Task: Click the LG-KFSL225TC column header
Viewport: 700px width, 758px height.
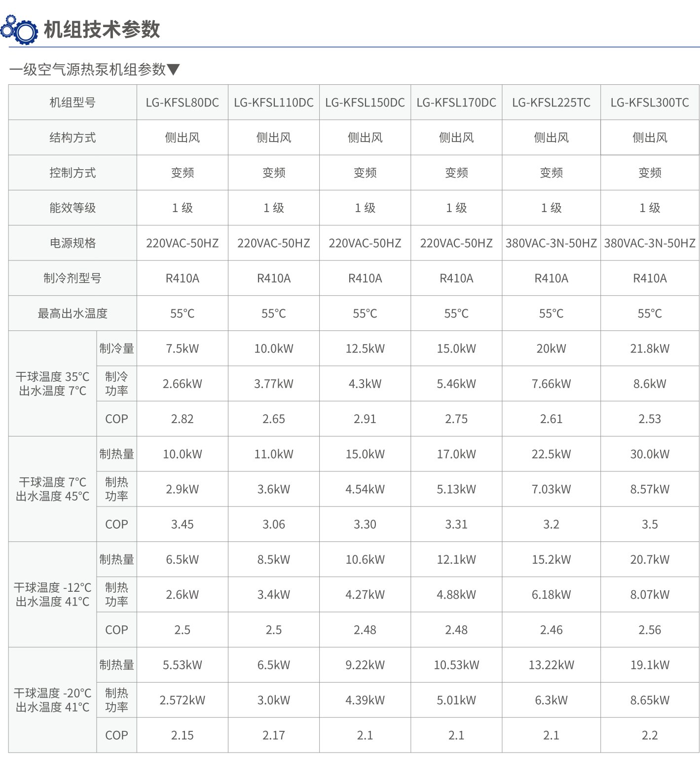Action: (x=551, y=103)
